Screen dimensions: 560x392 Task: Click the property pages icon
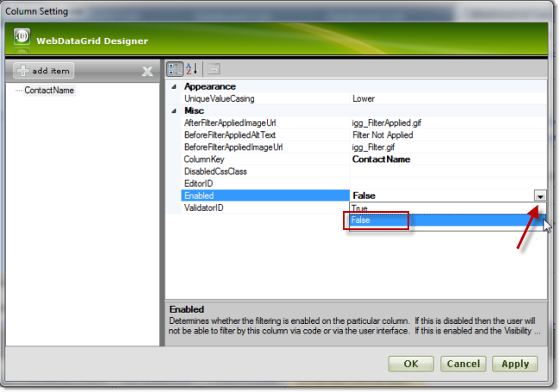(213, 70)
